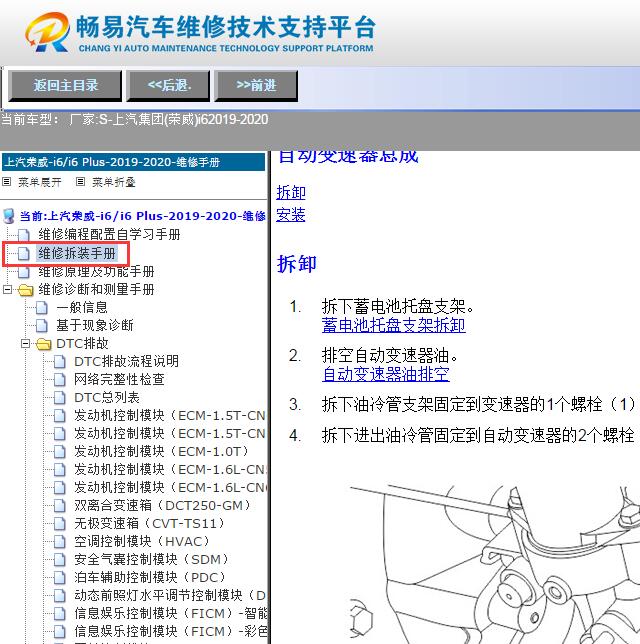Click document icon beside 泊车辅助控制模块
The height and width of the screenshot is (644, 640).
click(x=60, y=577)
